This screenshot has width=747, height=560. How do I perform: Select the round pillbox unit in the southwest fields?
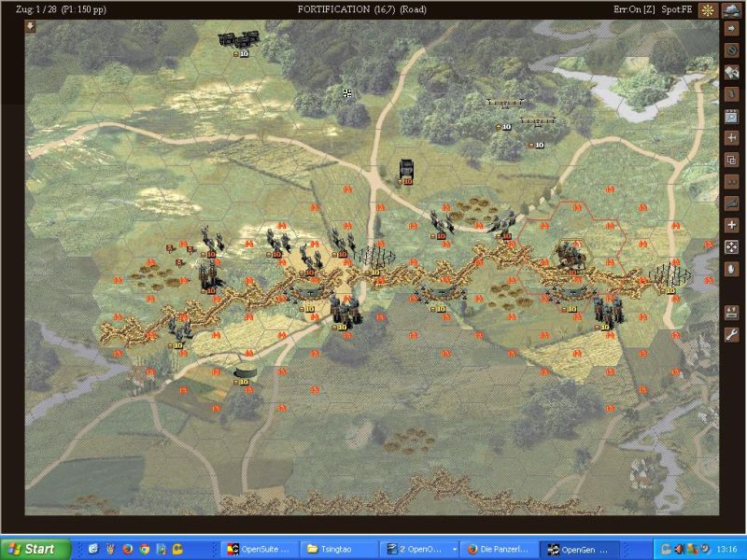click(246, 371)
